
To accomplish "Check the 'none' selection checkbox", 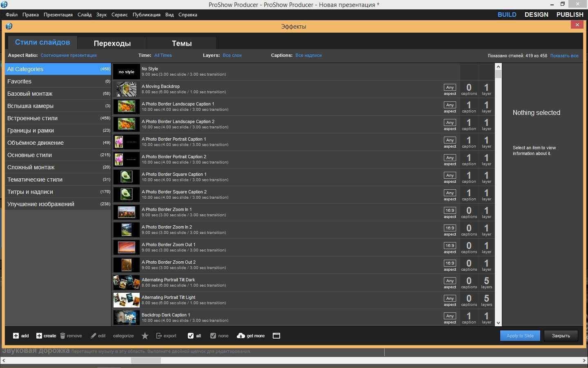I will point(213,336).
